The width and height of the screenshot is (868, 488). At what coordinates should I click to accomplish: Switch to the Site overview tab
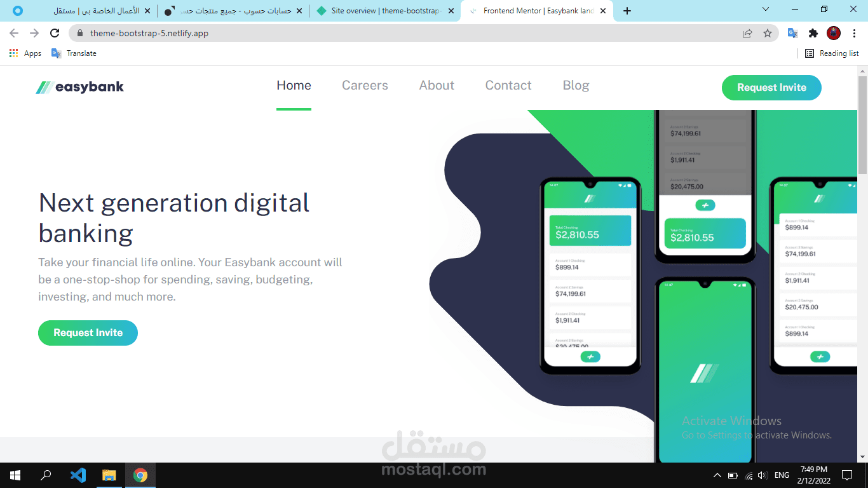(382, 10)
